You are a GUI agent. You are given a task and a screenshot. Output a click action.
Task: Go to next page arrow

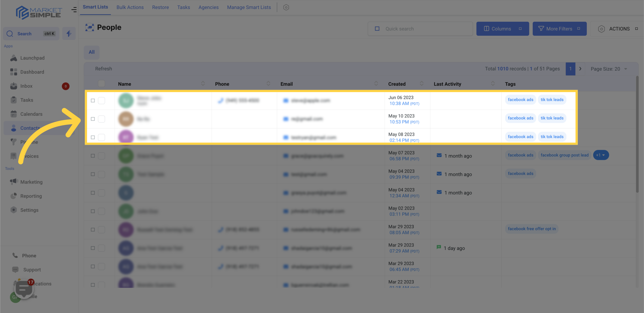click(x=580, y=69)
